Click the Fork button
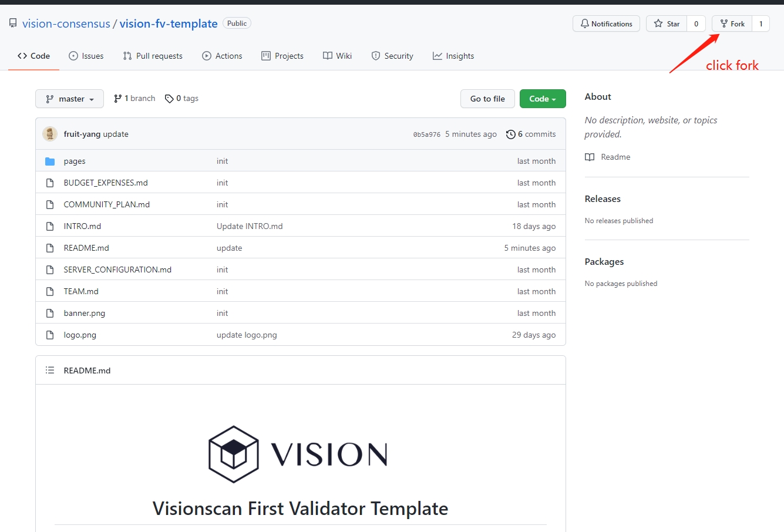Image resolution: width=784 pixels, height=532 pixels. pos(732,23)
